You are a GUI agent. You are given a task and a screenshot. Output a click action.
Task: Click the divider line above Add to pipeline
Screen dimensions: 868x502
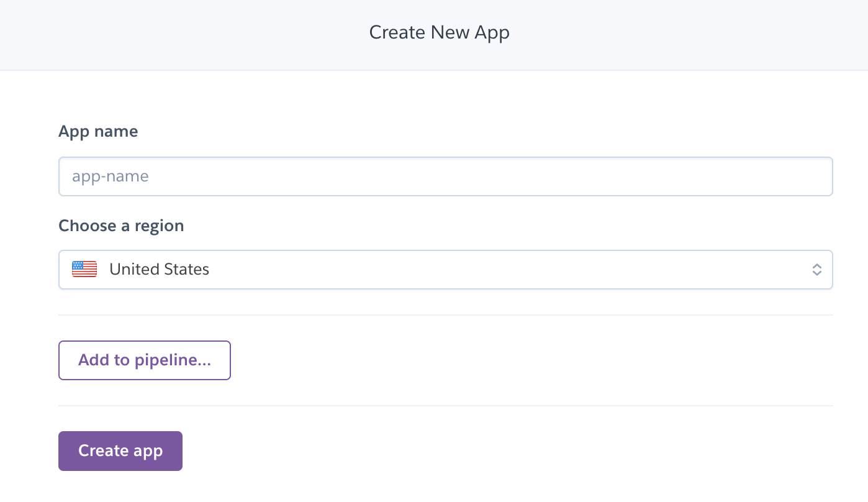click(x=445, y=315)
